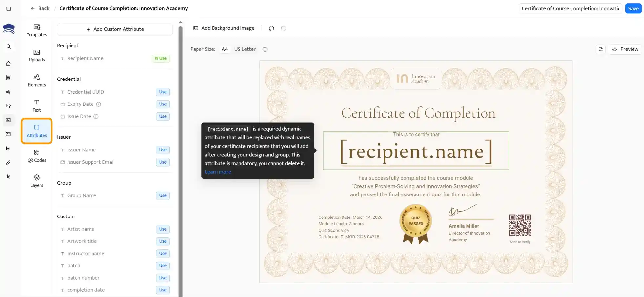Image resolution: width=644 pixels, height=297 pixels.
Task: Click the Preview button
Action: click(625, 49)
